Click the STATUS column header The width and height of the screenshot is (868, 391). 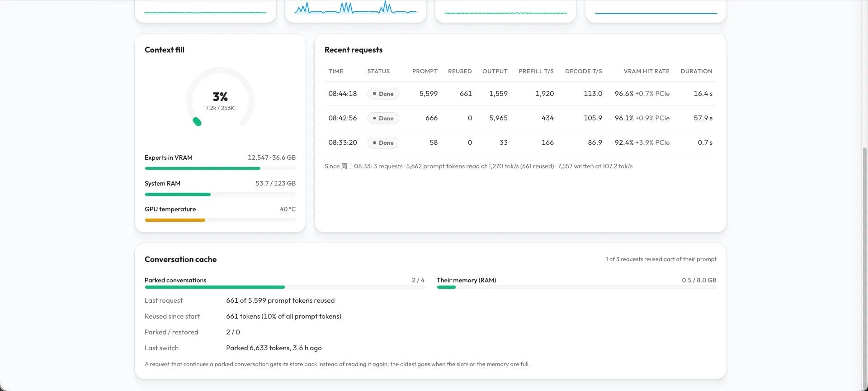click(x=378, y=72)
